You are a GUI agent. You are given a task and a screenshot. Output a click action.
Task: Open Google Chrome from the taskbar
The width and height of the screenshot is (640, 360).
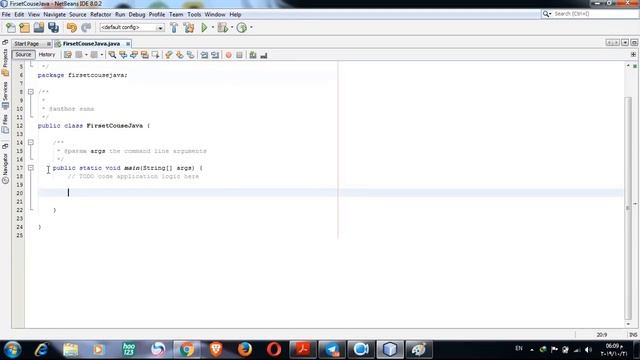tap(187, 349)
